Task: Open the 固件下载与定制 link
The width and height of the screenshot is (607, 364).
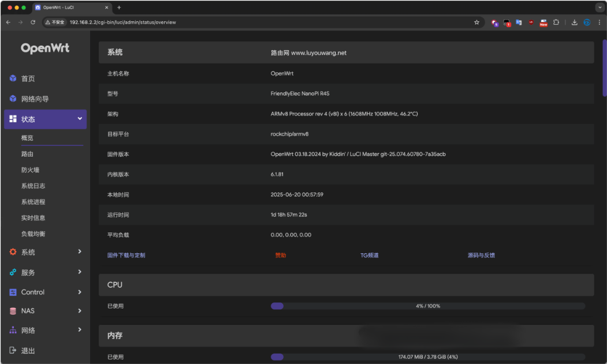Action: [126, 256]
